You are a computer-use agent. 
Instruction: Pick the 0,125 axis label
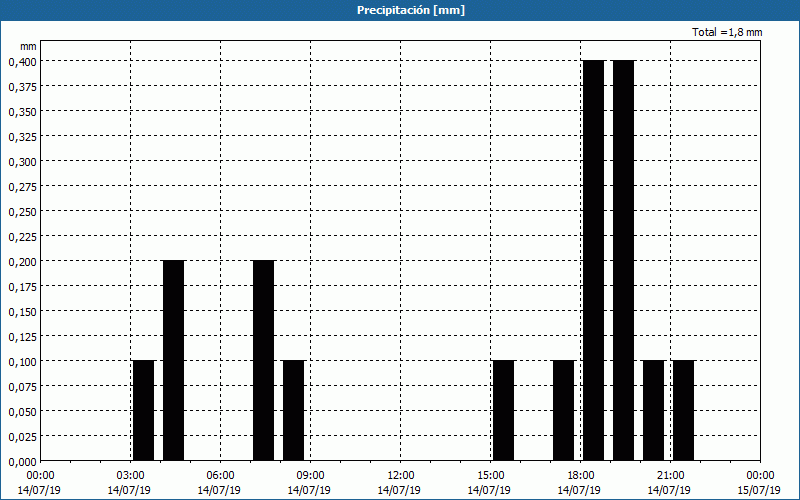22,337
